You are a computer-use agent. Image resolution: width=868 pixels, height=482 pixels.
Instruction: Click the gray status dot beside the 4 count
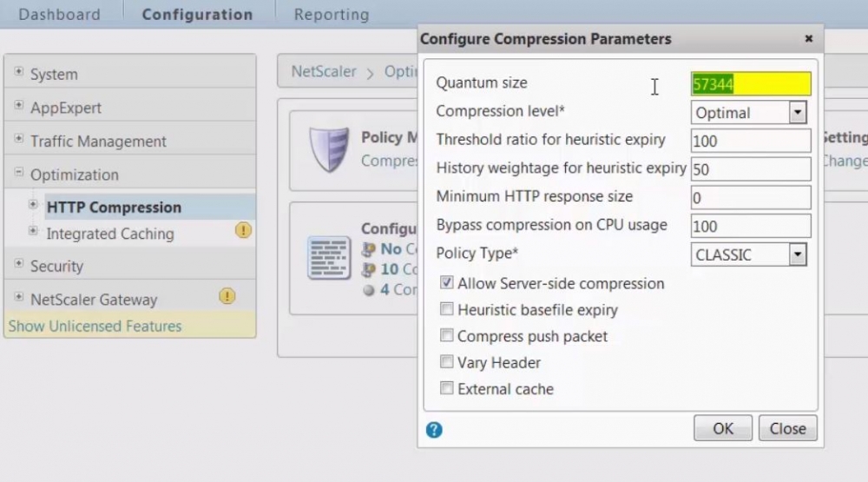[x=369, y=290]
